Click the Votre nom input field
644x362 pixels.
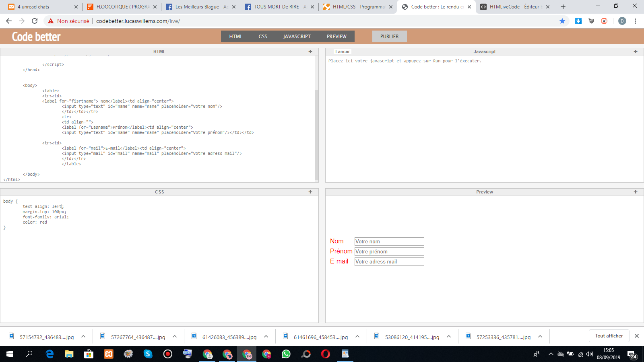coord(389,241)
